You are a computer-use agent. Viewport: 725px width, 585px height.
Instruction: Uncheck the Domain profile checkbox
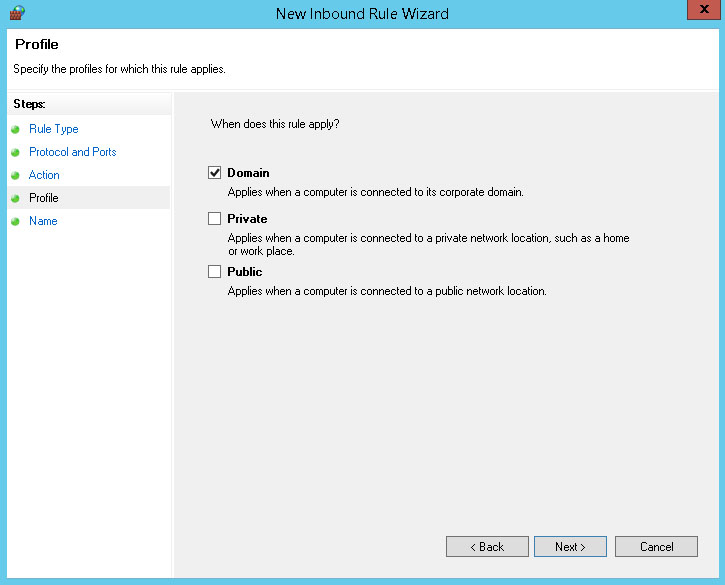point(214,173)
